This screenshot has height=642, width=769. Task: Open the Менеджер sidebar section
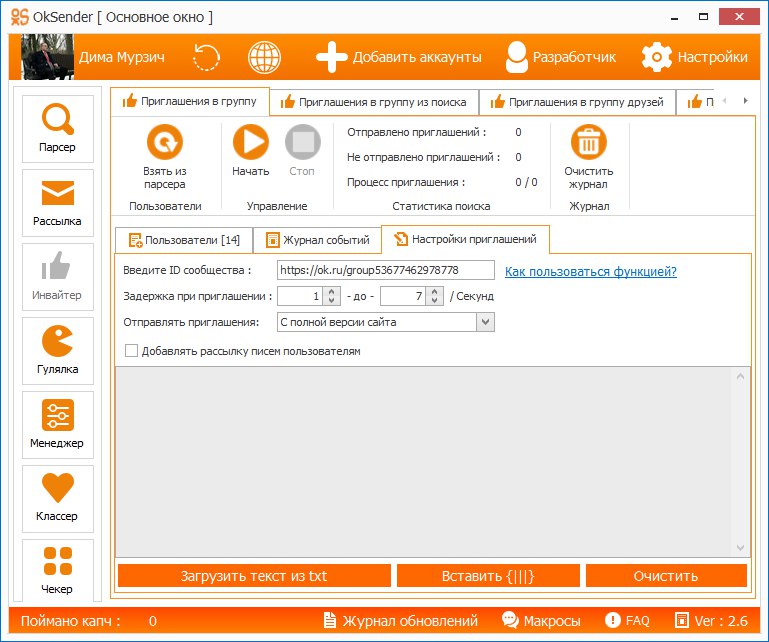(x=57, y=424)
